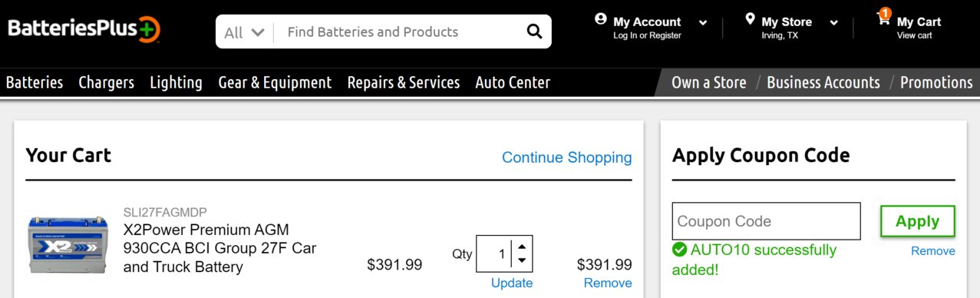The width and height of the screenshot is (980, 298).
Task: Click the BatteriesPlus logo
Action: [84, 29]
